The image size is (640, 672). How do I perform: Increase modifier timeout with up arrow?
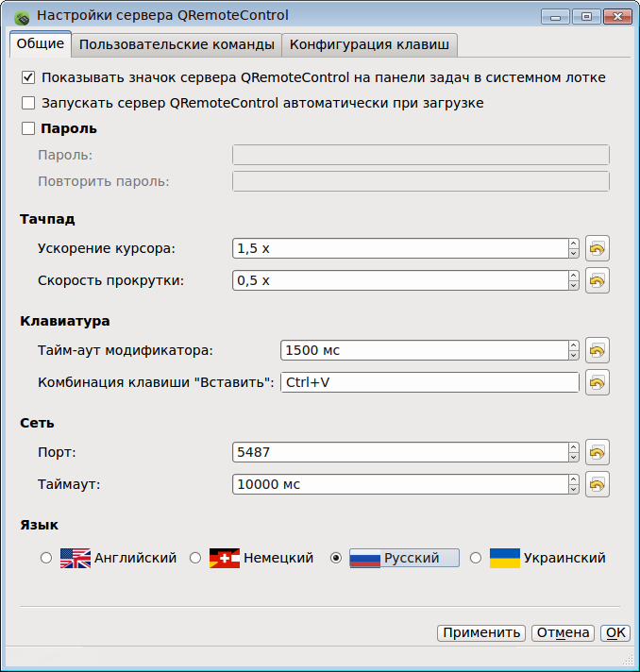click(574, 345)
